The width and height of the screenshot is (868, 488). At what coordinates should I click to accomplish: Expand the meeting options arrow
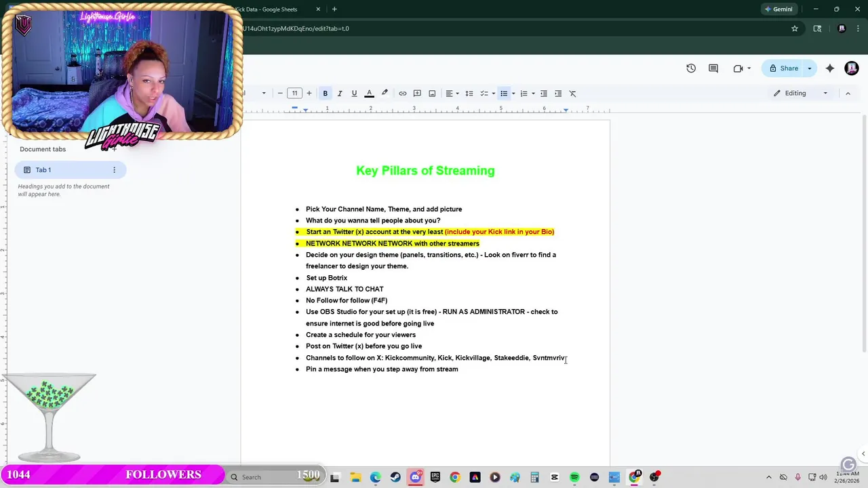[749, 68]
